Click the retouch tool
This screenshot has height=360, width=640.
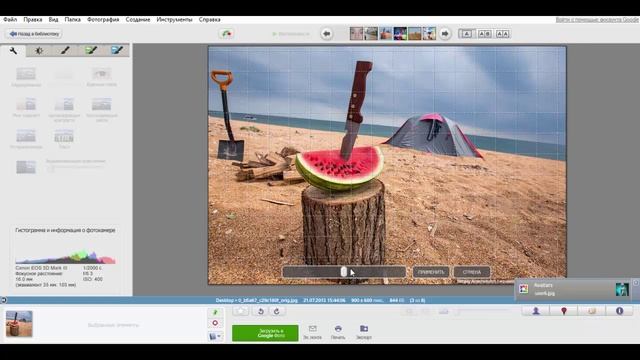coord(26,139)
